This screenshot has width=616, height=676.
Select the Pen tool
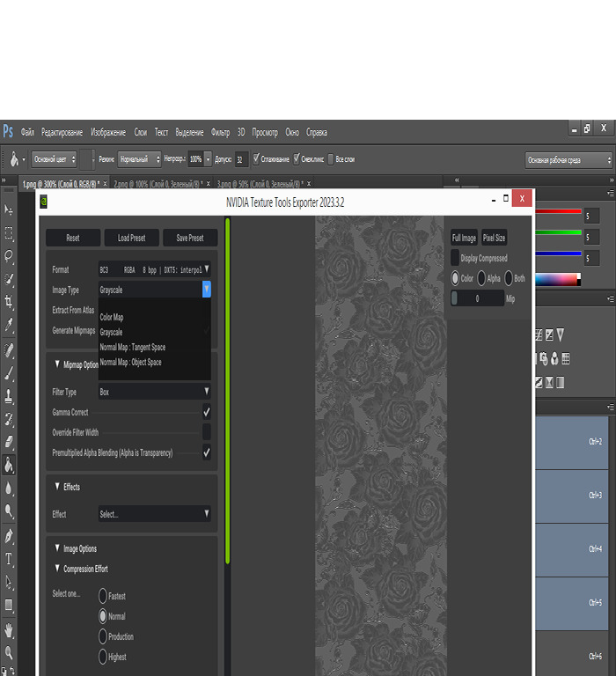(9, 536)
